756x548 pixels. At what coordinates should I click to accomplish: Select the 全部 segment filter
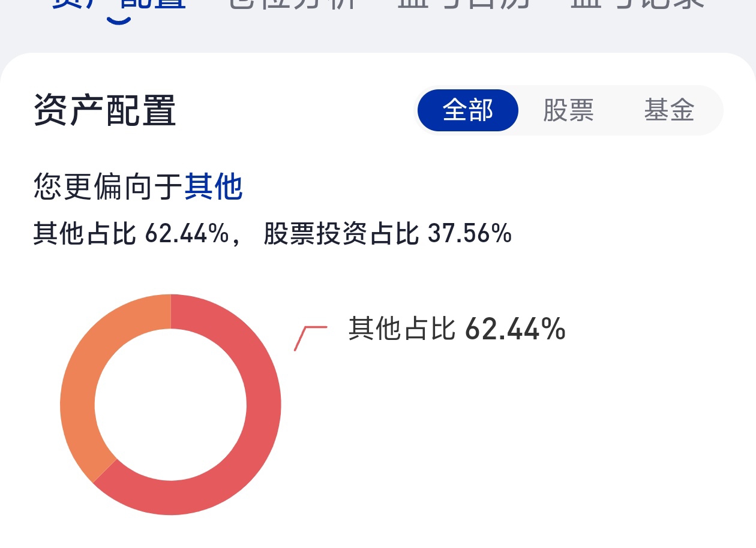(467, 110)
